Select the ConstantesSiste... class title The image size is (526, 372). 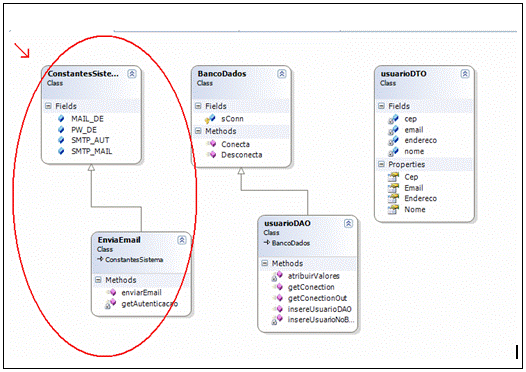coord(83,74)
